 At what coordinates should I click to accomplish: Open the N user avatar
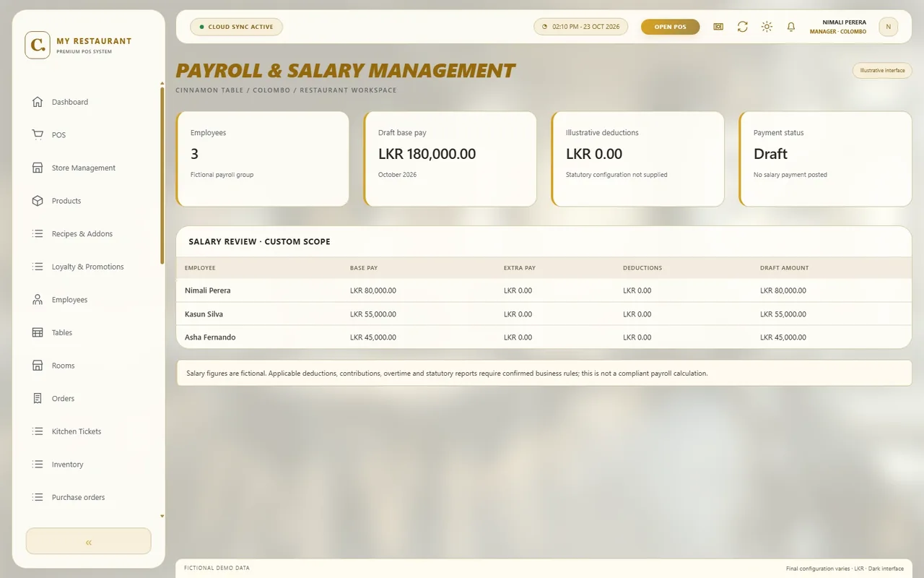(888, 27)
